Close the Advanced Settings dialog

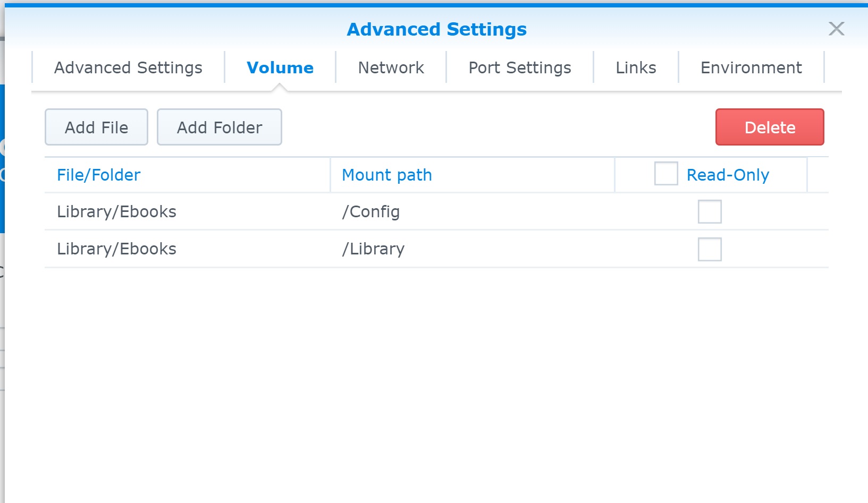tap(836, 29)
